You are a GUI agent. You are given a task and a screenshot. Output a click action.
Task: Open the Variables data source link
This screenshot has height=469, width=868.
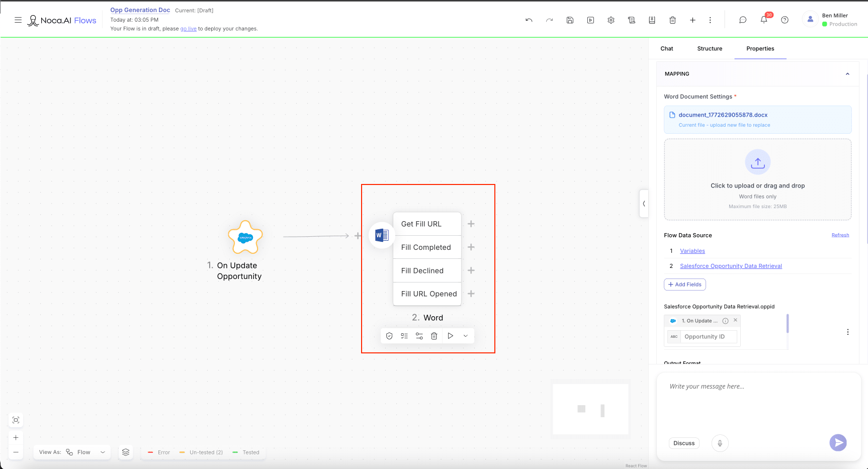click(x=692, y=251)
